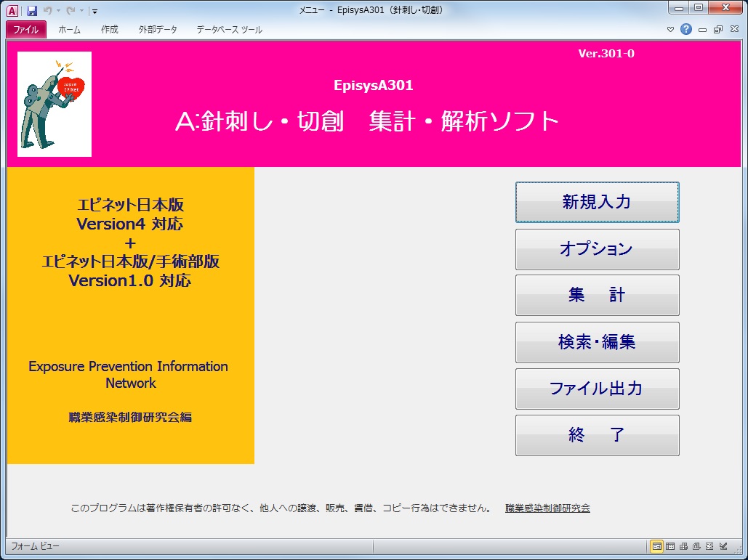Screen dimensions: 748x560
Task: Open the ファイル tab
Action: 26,30
